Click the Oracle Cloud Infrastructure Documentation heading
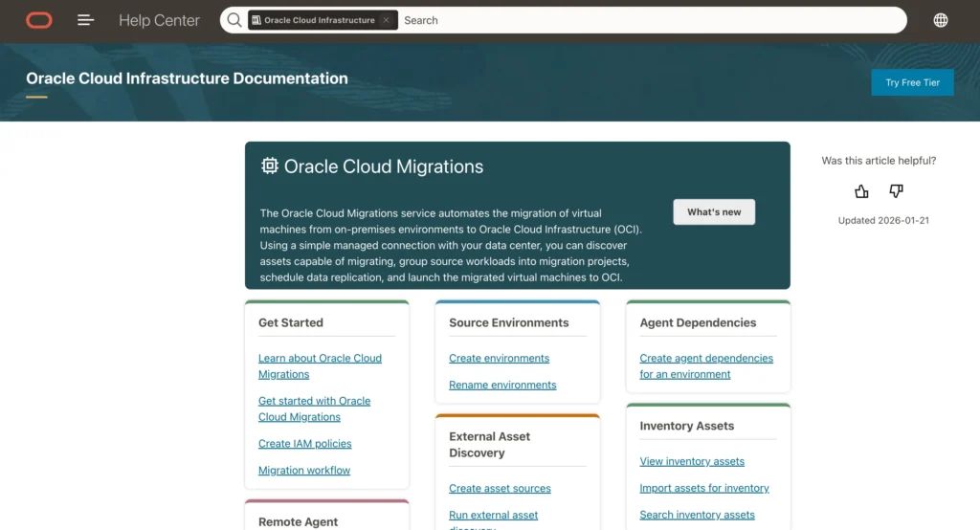 (x=187, y=78)
